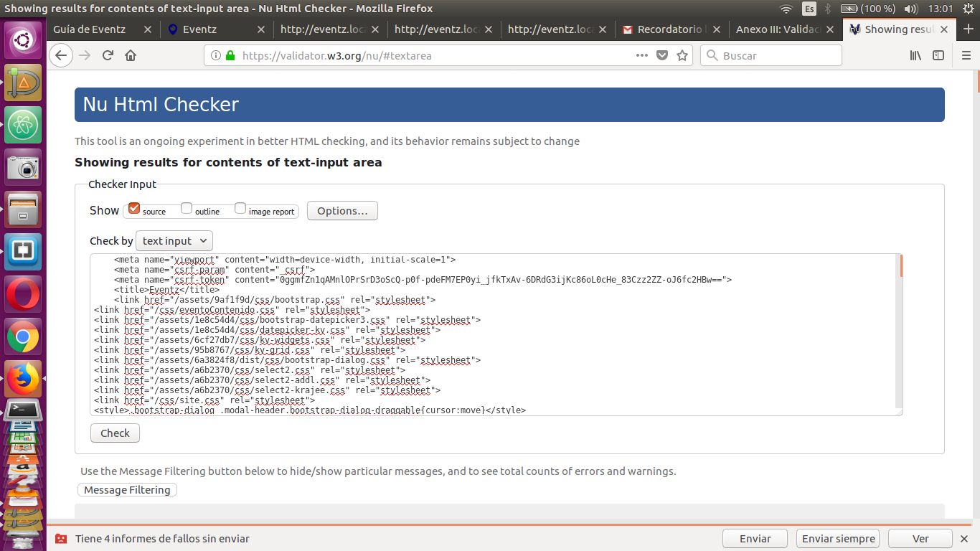Click the green padlock security icon

coord(230,55)
